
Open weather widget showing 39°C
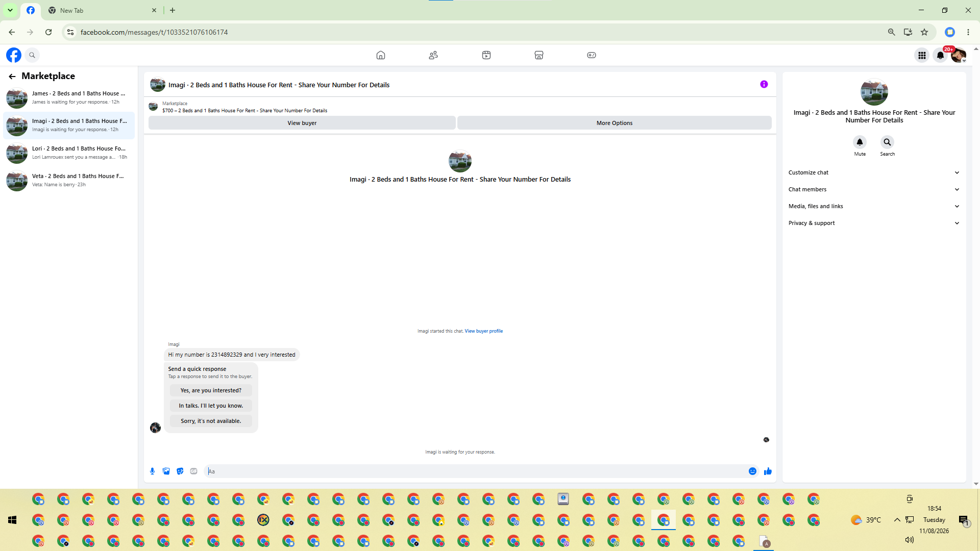pos(866,520)
